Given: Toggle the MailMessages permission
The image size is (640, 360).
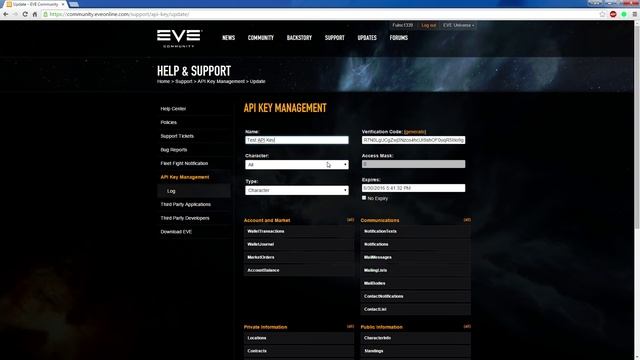Looking at the screenshot, I should [416, 258].
